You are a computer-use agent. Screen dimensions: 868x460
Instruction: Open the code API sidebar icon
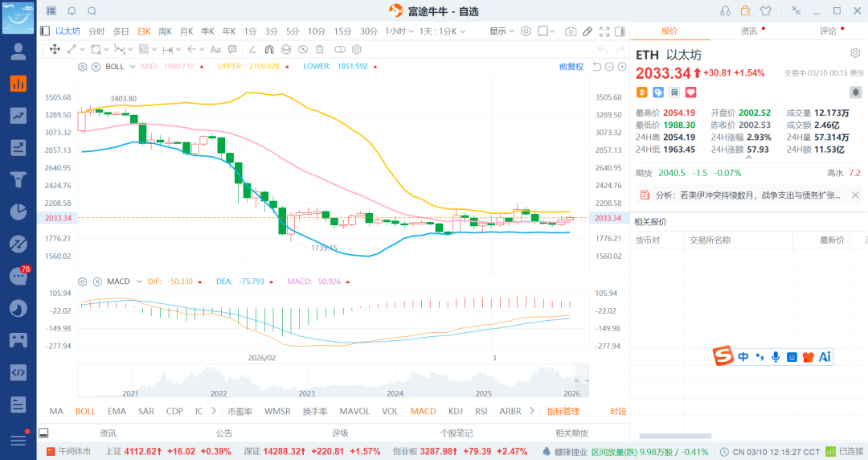(18, 372)
